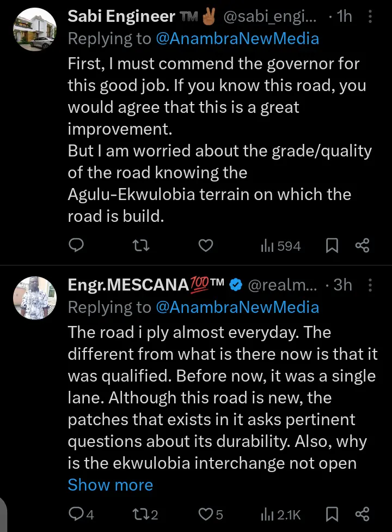
Task: Reply to Sabi Engineer's tweet
Action: click(x=77, y=246)
